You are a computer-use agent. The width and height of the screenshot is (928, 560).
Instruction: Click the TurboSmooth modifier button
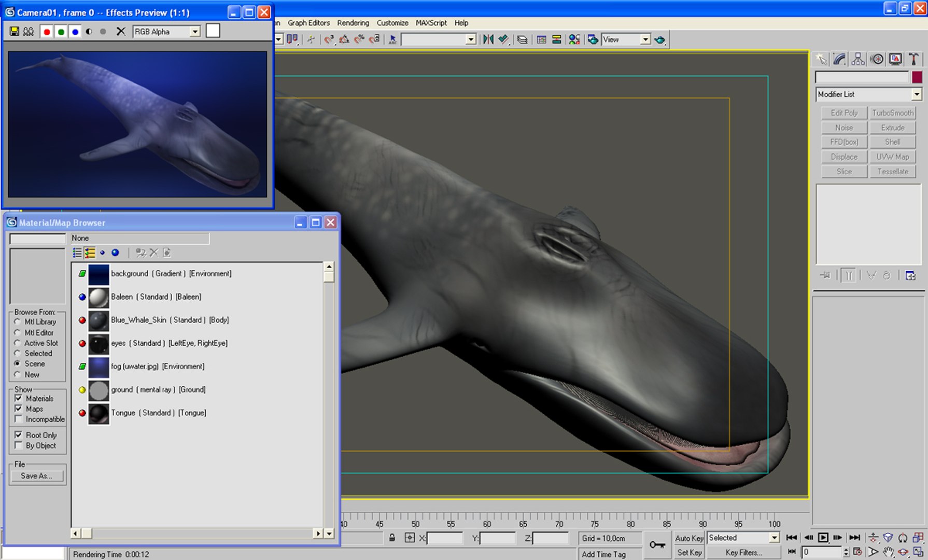[893, 113]
